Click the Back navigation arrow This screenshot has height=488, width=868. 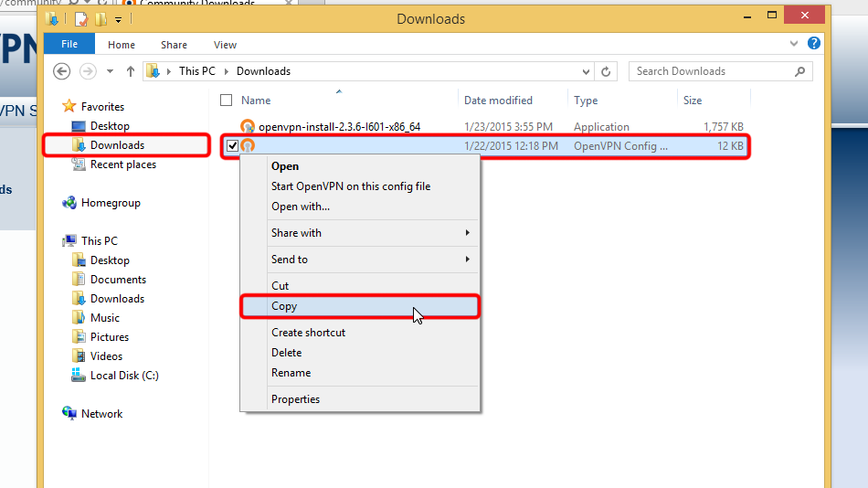(62, 71)
